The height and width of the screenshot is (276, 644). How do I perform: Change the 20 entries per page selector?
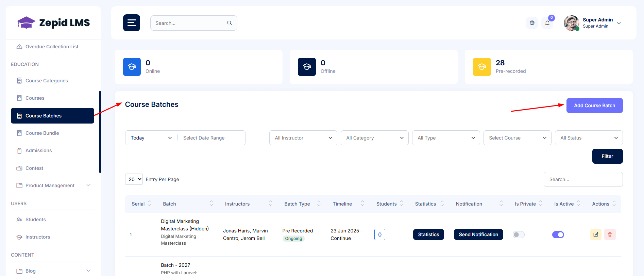click(134, 179)
